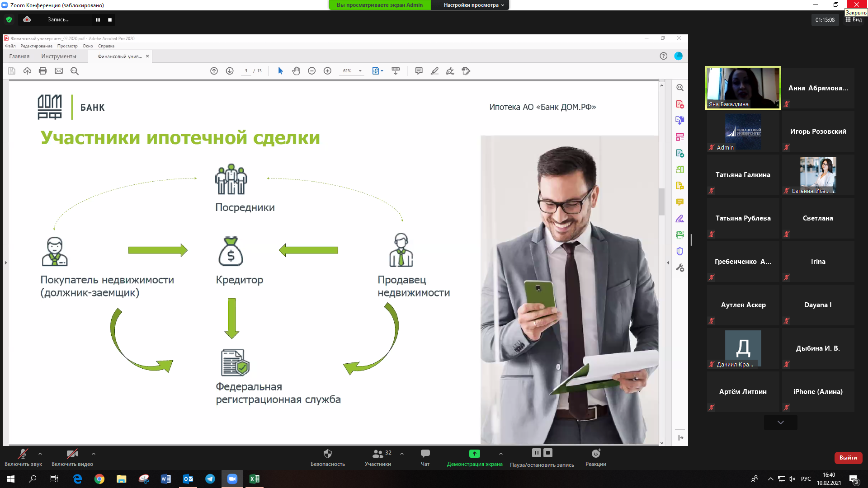
Task: Switch to the Инструменты tab
Action: coord(59,56)
